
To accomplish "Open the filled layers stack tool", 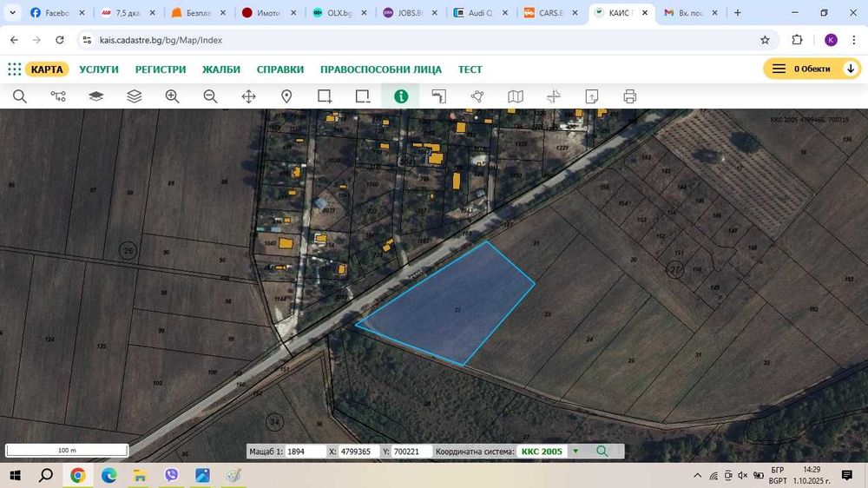I will [x=96, y=96].
